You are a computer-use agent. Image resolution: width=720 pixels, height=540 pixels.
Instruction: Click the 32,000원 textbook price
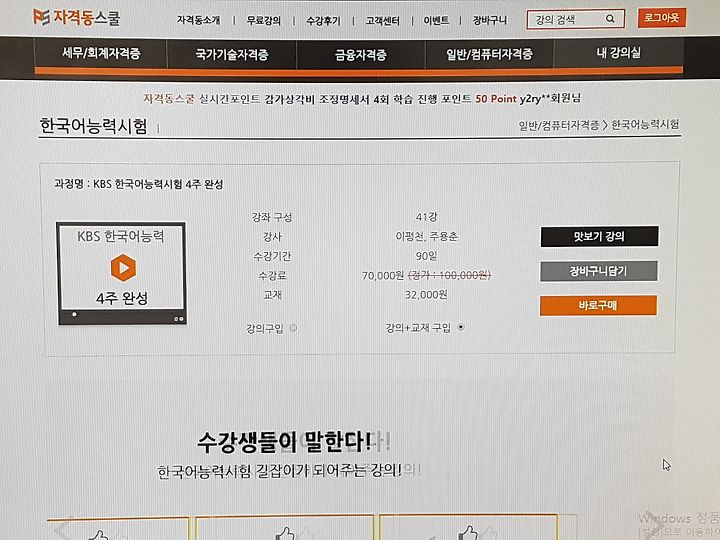coord(426,295)
